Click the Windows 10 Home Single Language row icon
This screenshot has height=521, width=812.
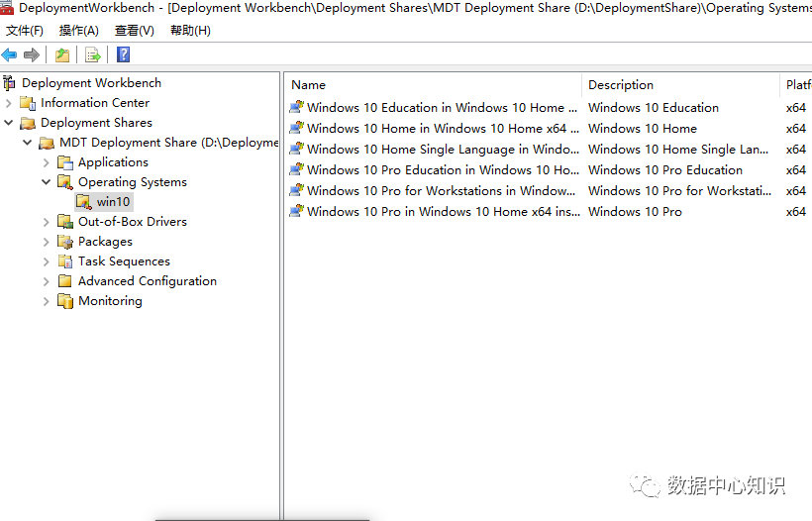[x=296, y=149]
